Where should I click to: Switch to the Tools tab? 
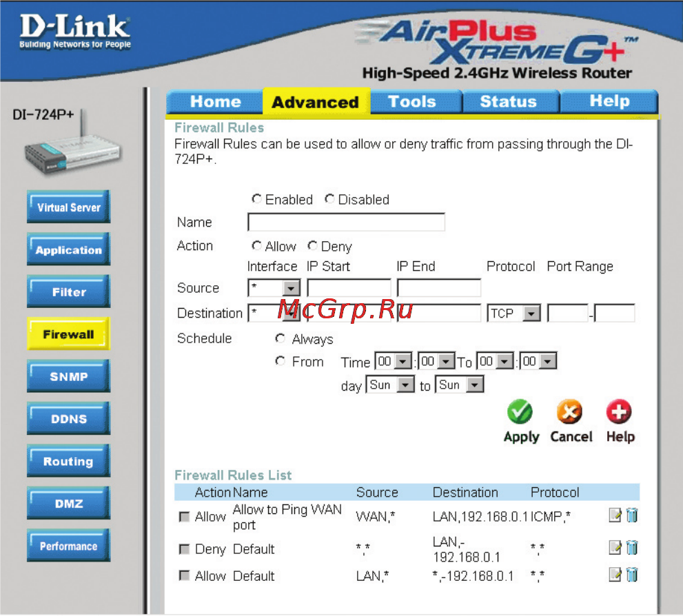click(416, 101)
